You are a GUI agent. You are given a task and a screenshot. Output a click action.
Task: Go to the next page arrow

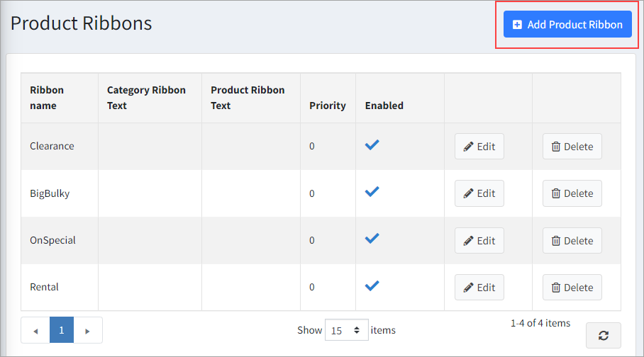(88, 330)
